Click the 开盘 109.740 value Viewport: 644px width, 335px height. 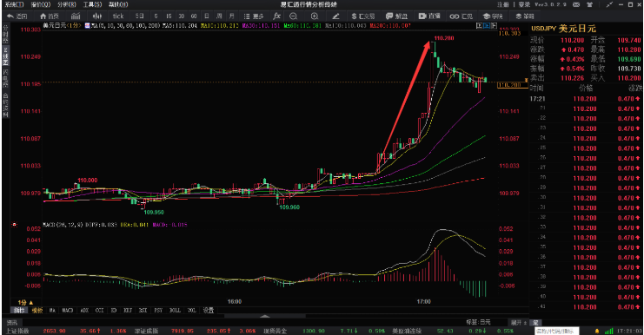(x=629, y=40)
